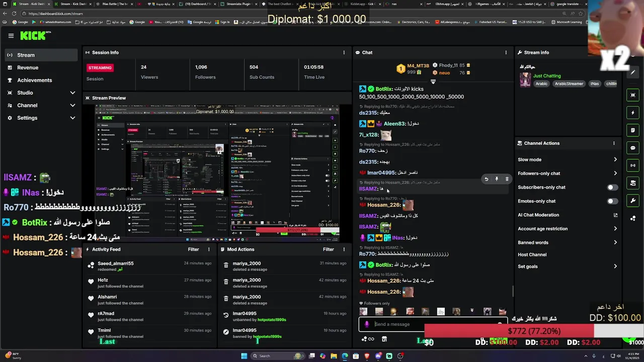Click Saeed_almarri55 in Activity Feed

pyautogui.click(x=116, y=263)
